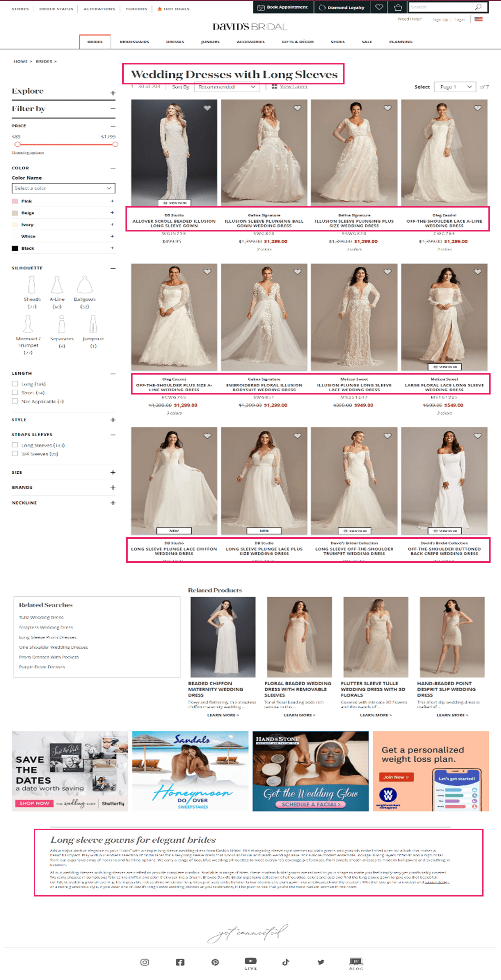Select the Ballgown silhouette icon
Viewport: 501px width, 980px height.
point(85,285)
